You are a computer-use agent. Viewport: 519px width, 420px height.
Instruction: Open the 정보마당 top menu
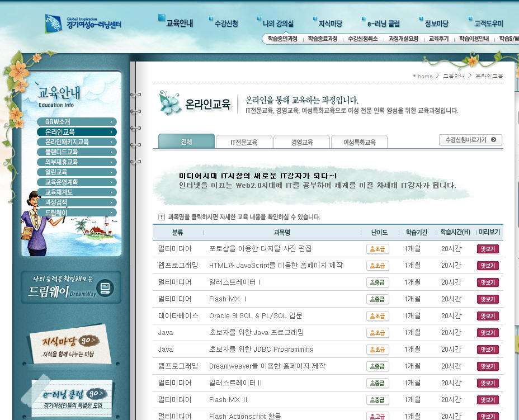point(436,23)
